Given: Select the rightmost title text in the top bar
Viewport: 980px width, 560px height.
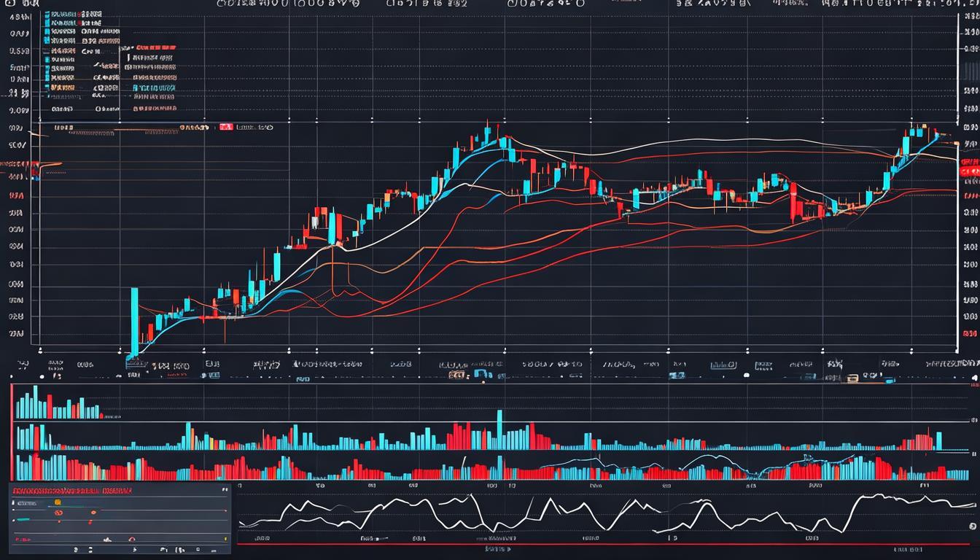Looking at the screenshot, I should click(x=897, y=4).
